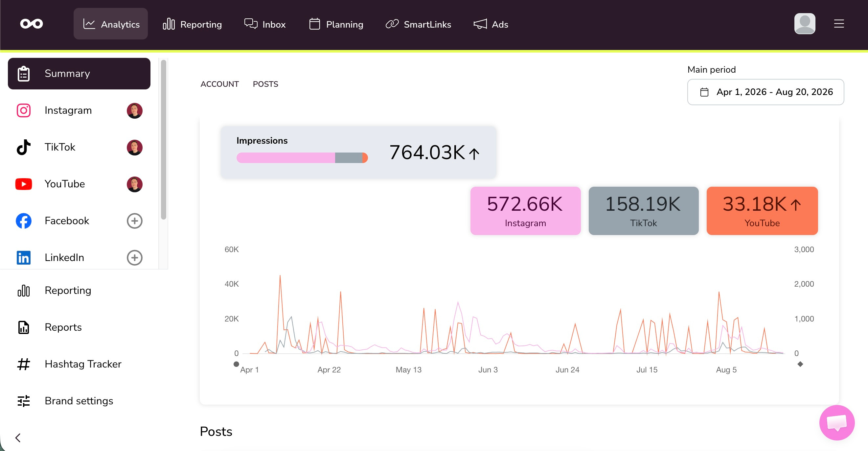This screenshot has width=868, height=451.
Task: Open the Ads section in top navigation
Action: [491, 24]
